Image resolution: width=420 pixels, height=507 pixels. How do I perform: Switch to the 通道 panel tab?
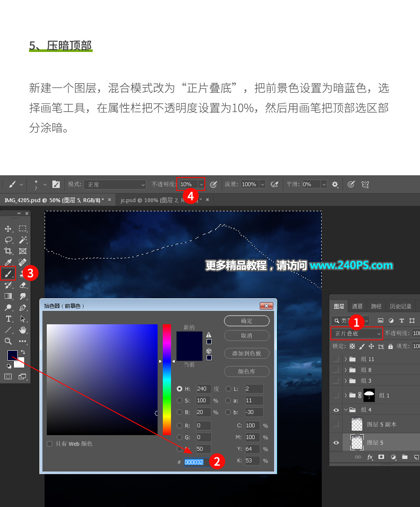pyautogui.click(x=357, y=306)
